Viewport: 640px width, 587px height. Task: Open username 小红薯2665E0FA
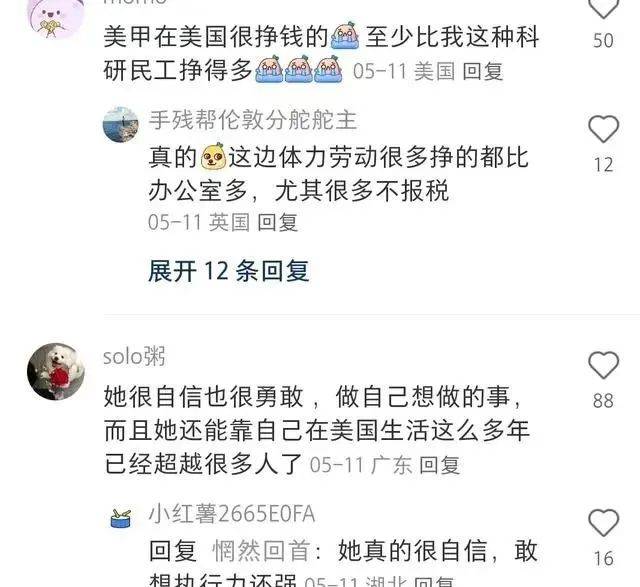pyautogui.click(x=232, y=514)
